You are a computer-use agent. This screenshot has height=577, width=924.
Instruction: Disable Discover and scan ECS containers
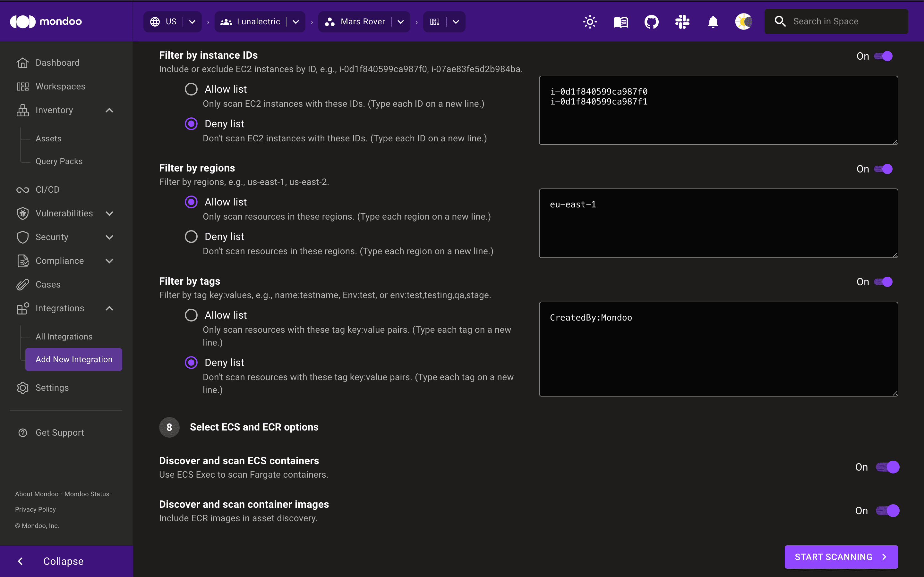point(887,467)
